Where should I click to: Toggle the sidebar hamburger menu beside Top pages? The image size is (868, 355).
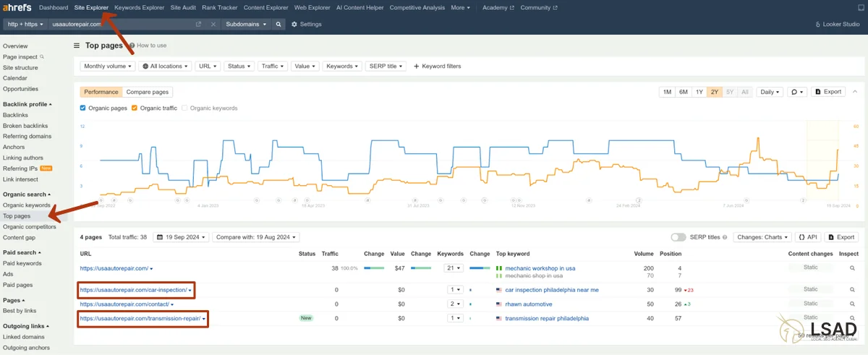pyautogui.click(x=77, y=45)
